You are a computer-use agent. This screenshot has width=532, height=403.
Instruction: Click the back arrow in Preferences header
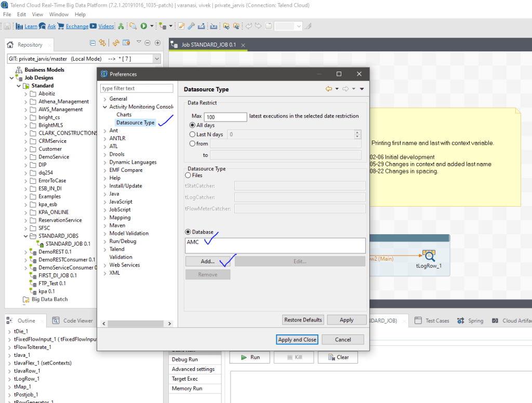[x=329, y=89]
